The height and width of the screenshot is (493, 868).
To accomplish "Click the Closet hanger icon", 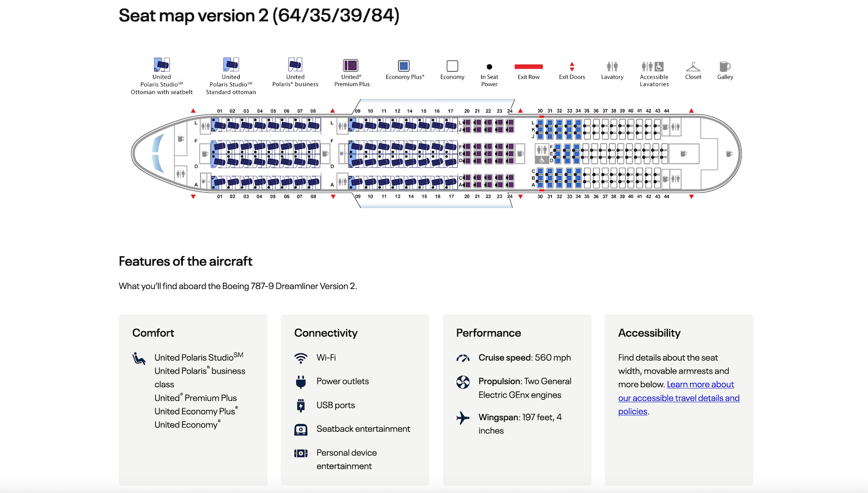I will point(693,67).
